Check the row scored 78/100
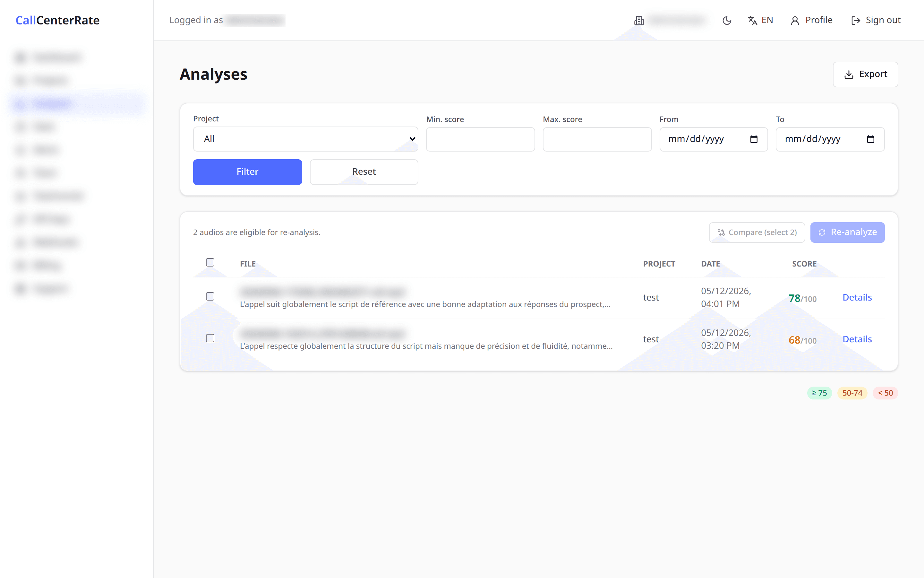This screenshot has width=924, height=578. [210, 296]
